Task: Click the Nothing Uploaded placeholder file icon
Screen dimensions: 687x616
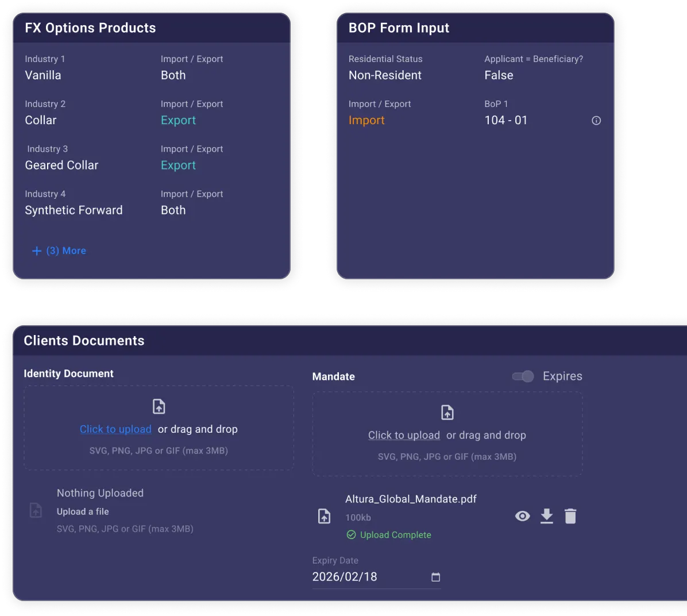Action: pyautogui.click(x=36, y=510)
